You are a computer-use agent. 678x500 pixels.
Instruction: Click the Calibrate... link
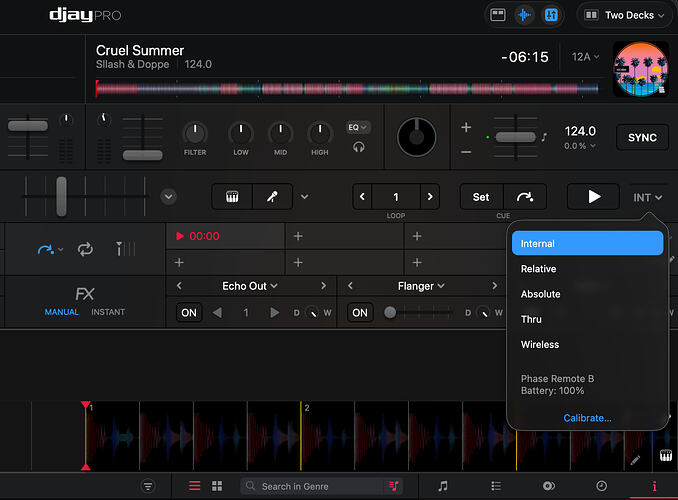coord(587,418)
